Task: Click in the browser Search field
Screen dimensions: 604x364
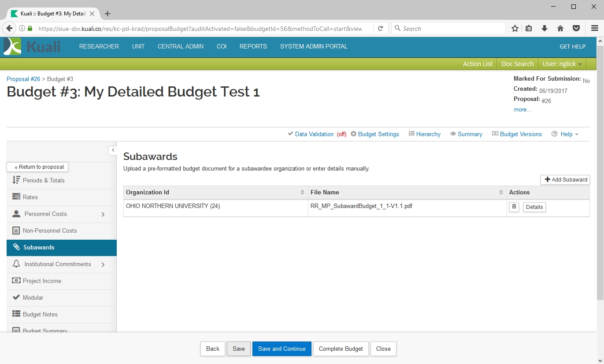Action: coord(449,29)
